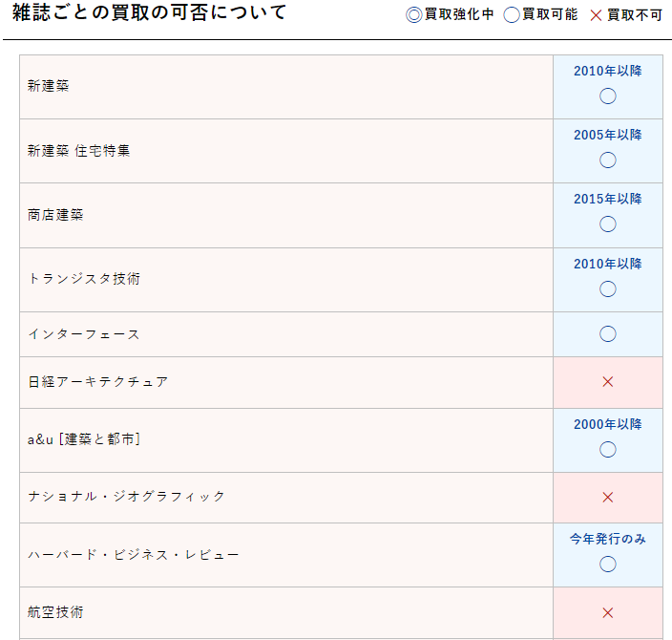Click the トランジスタ技術 magazine name
672x640 pixels.
[x=84, y=279]
